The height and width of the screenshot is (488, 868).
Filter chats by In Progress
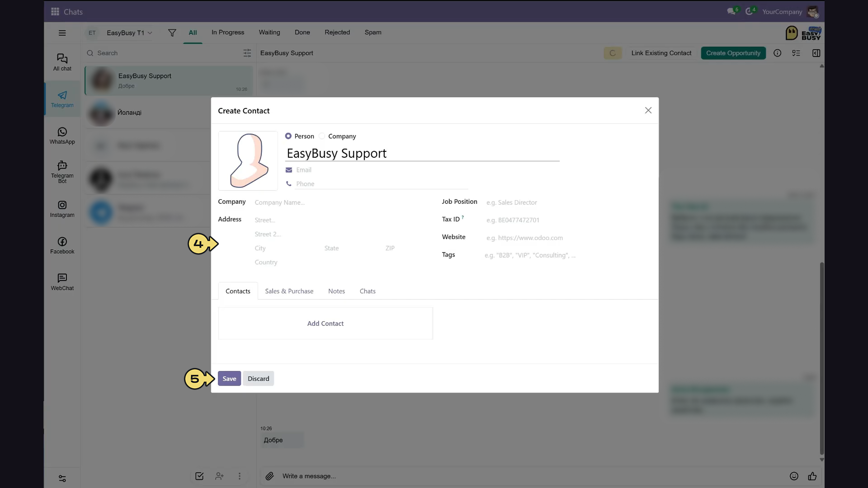pyautogui.click(x=228, y=33)
